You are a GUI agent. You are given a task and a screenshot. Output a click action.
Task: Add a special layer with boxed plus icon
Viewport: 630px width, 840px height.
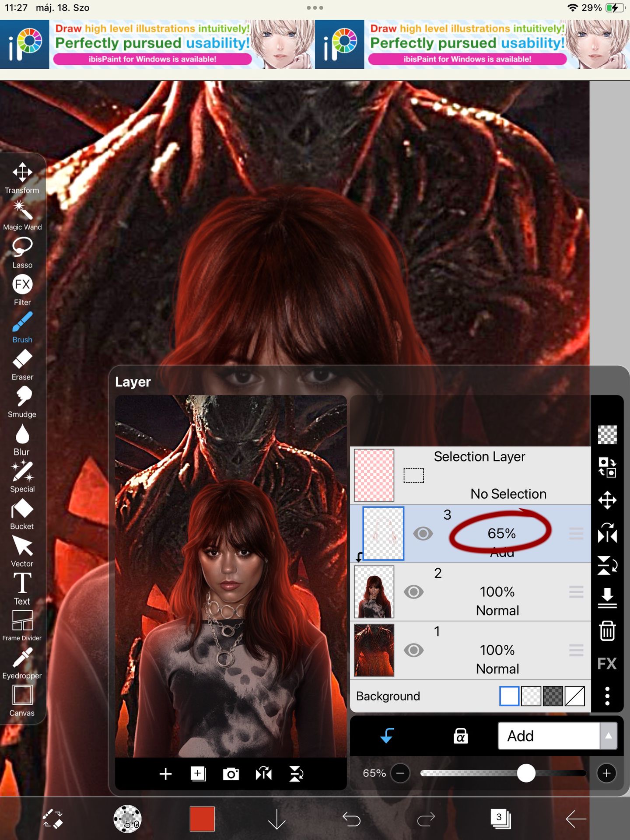click(198, 773)
